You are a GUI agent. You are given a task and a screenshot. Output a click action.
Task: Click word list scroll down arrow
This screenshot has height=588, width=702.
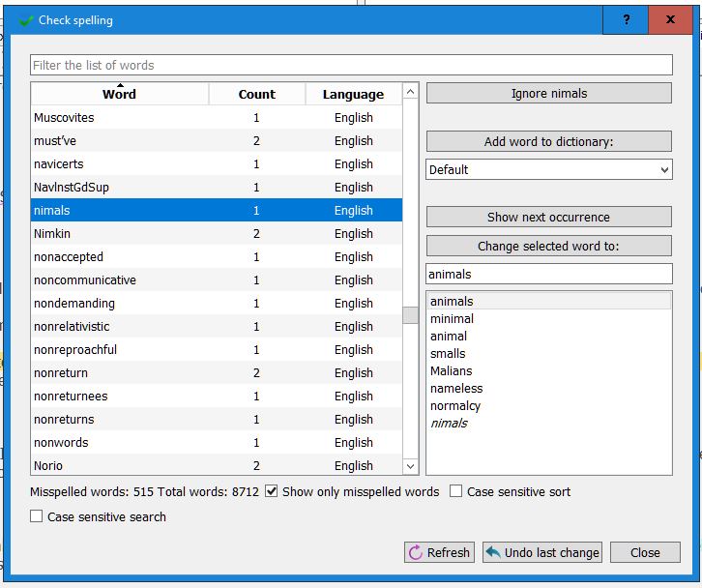(411, 466)
